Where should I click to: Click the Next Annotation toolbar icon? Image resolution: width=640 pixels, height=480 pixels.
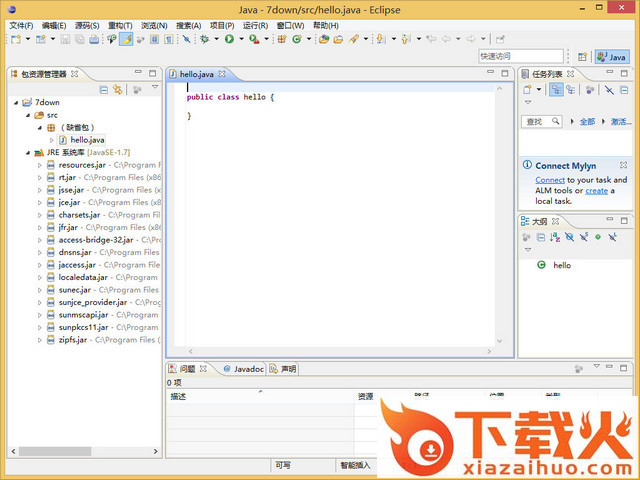[x=381, y=39]
